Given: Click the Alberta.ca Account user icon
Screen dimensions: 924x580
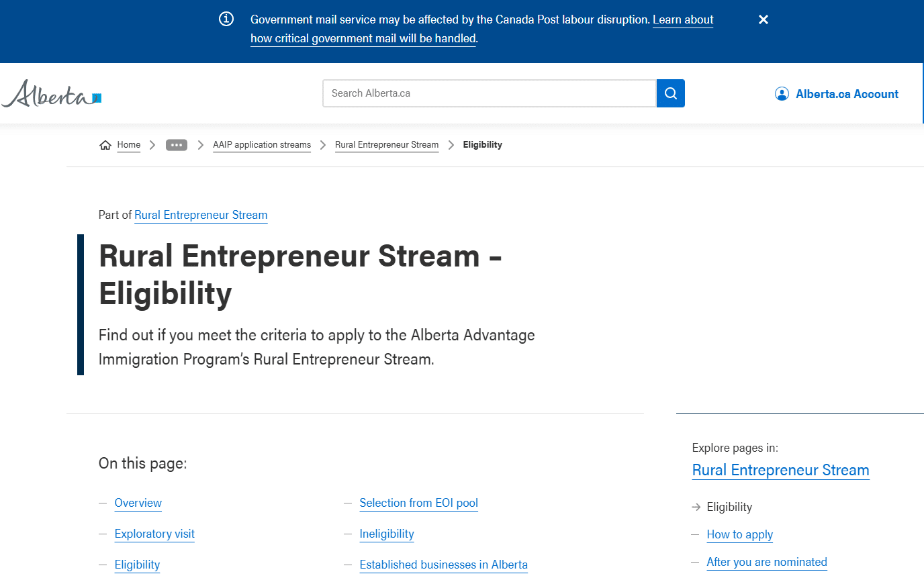Looking at the screenshot, I should [x=782, y=94].
